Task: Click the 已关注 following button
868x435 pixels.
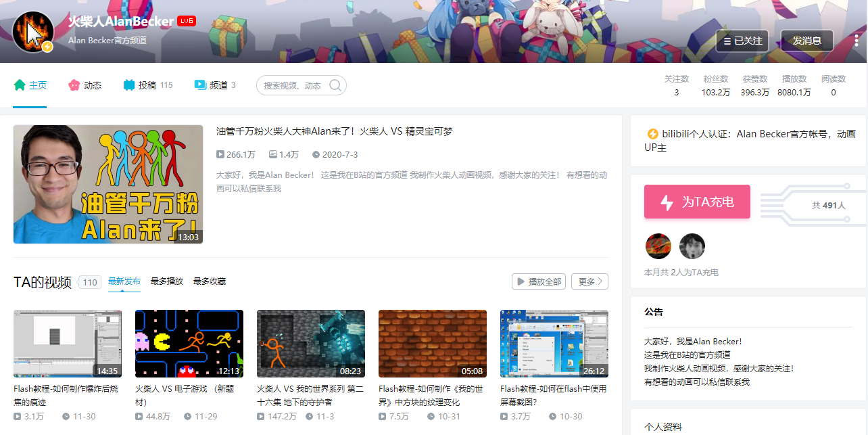Action: pyautogui.click(x=742, y=41)
